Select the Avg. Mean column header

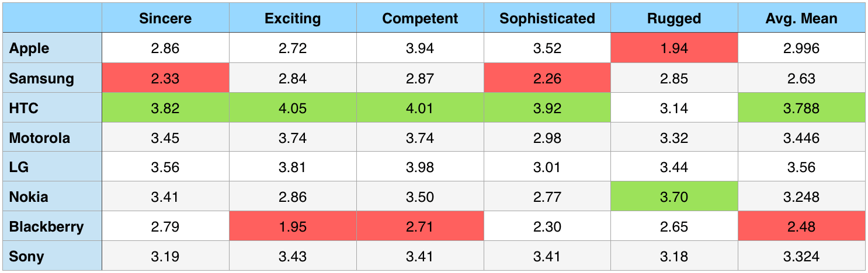pos(801,18)
